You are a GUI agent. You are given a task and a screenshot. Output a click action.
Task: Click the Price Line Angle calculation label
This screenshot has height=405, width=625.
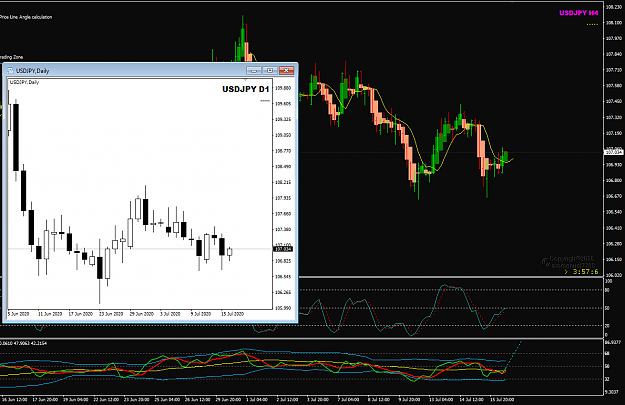tap(26, 17)
